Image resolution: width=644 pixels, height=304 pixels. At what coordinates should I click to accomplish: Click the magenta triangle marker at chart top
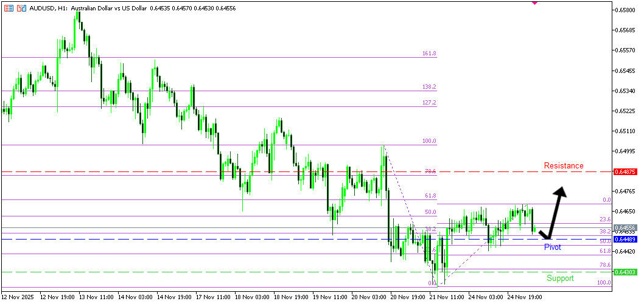tap(534, 3)
